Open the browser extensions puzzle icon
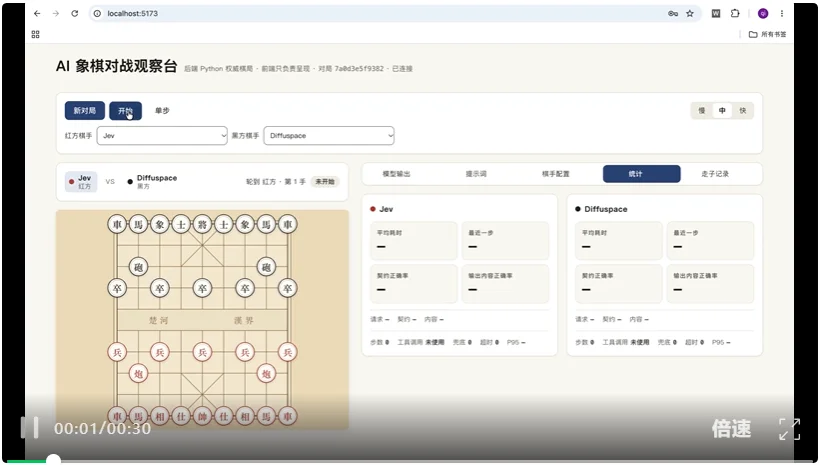This screenshot has width=820, height=465. click(735, 14)
